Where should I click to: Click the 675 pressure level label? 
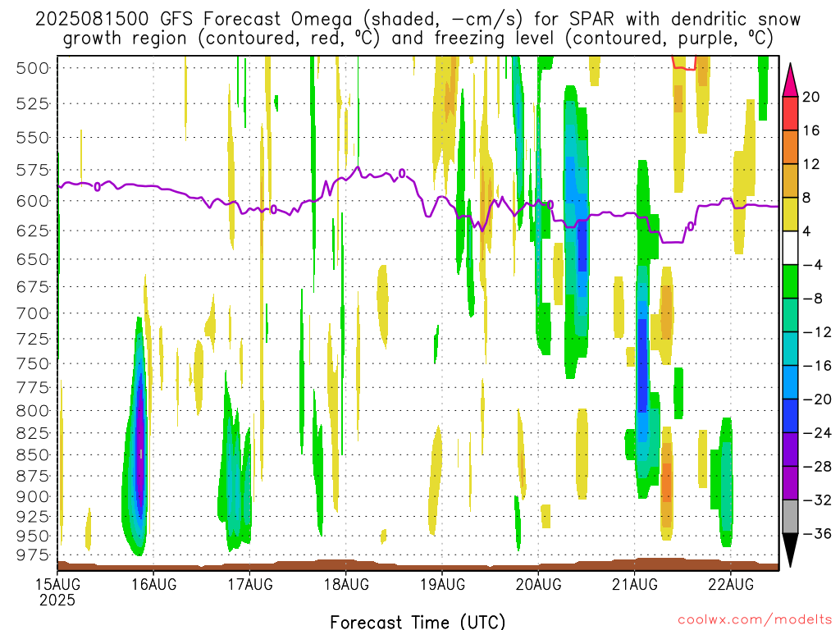click(x=32, y=286)
